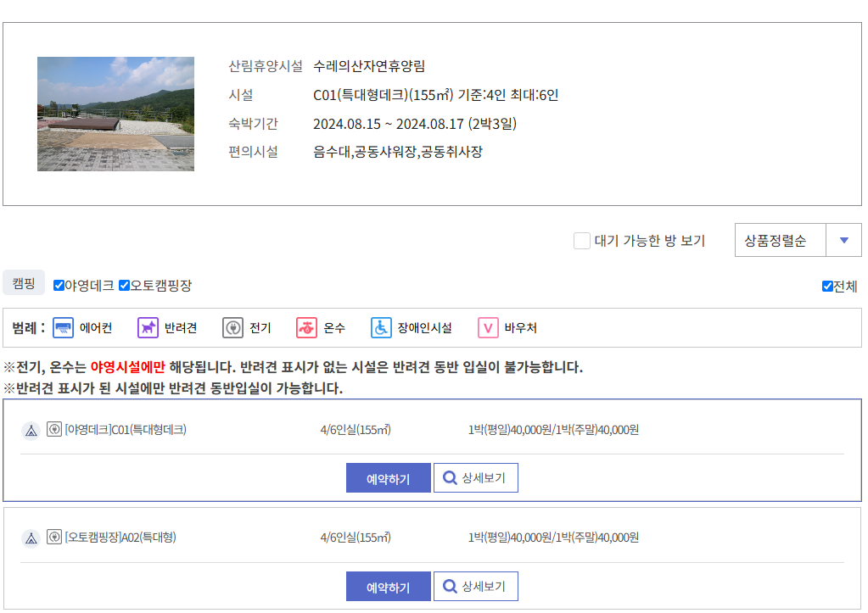Select the 캠핑 tab
Screen dimensions: 868x613
tap(22, 281)
